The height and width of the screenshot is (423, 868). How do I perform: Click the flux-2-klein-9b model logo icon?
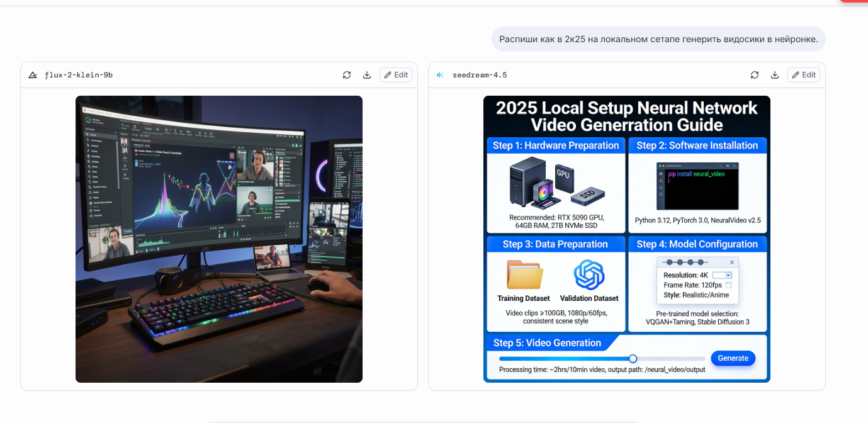33,75
